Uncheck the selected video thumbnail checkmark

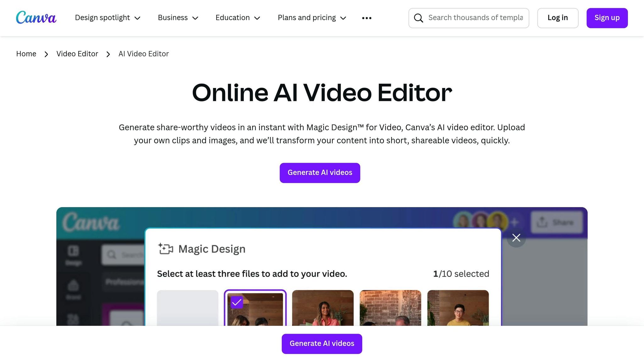(x=237, y=302)
